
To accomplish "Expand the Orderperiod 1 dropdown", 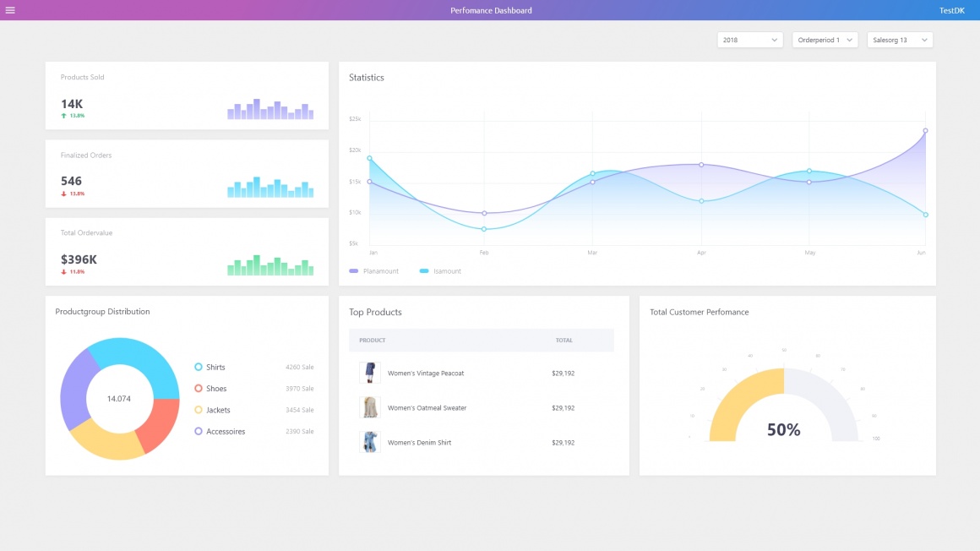I will tap(825, 40).
